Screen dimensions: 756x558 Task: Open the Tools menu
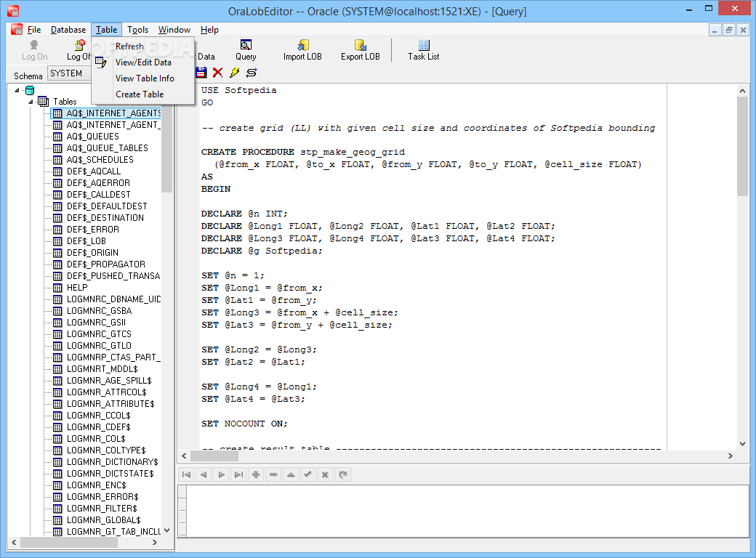137,30
